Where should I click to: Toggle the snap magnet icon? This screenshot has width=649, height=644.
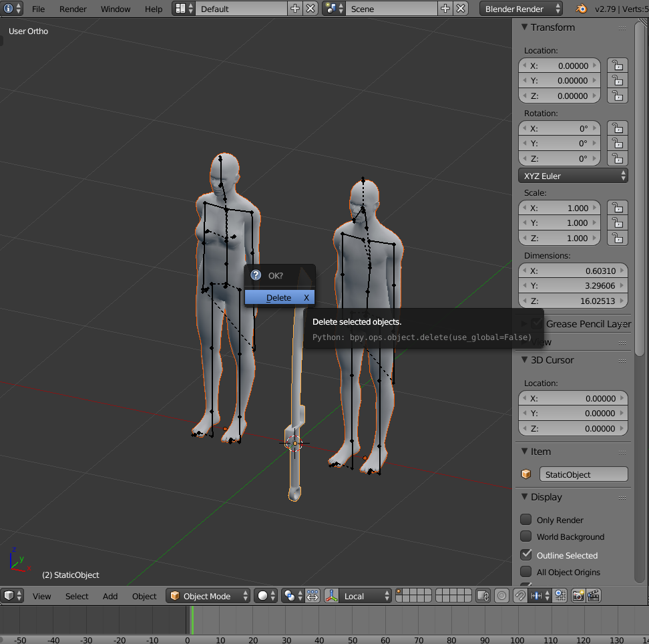pyautogui.click(x=520, y=596)
